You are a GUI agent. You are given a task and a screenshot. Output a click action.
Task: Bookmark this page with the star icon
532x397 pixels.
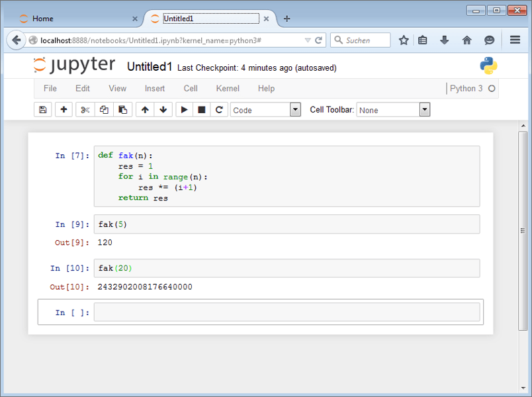[x=404, y=40]
